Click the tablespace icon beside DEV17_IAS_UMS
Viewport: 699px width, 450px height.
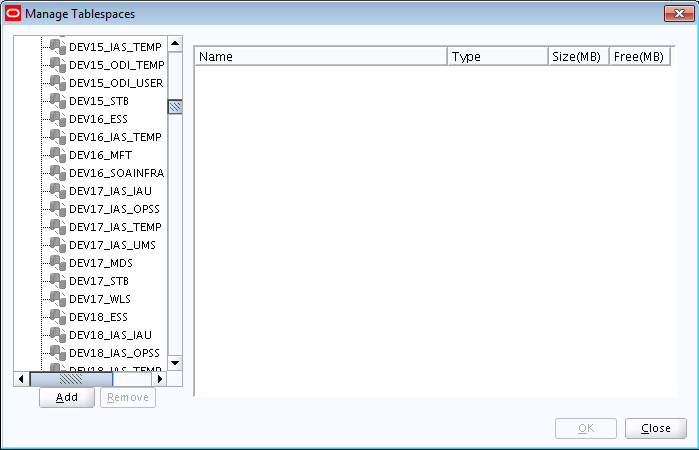[58, 245]
